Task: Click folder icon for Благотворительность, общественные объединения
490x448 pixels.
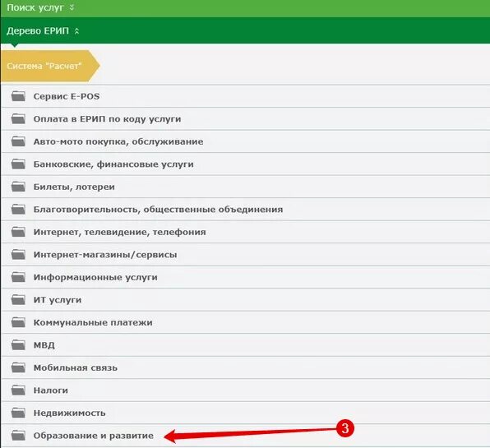Action: point(18,209)
